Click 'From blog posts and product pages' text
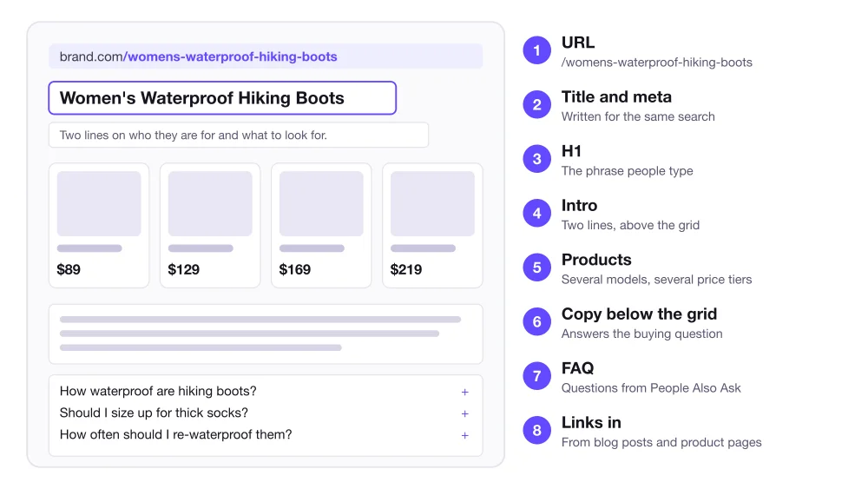This screenshot has width=868, height=489. pos(661,442)
